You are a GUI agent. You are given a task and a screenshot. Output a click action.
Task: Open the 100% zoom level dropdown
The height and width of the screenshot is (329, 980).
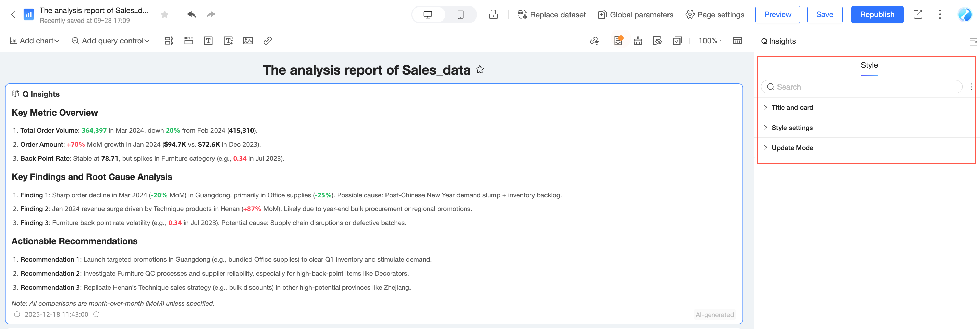710,41
